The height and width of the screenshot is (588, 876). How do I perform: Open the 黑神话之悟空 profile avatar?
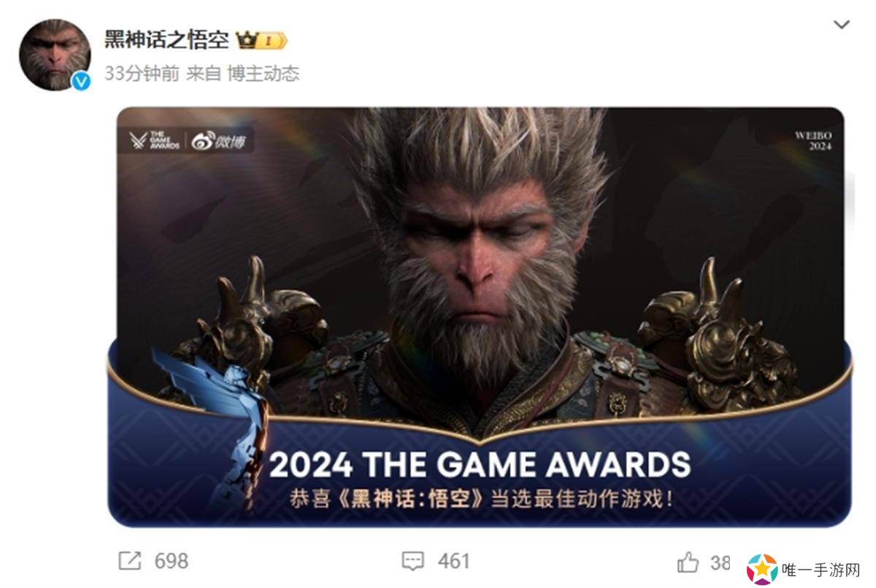55,55
